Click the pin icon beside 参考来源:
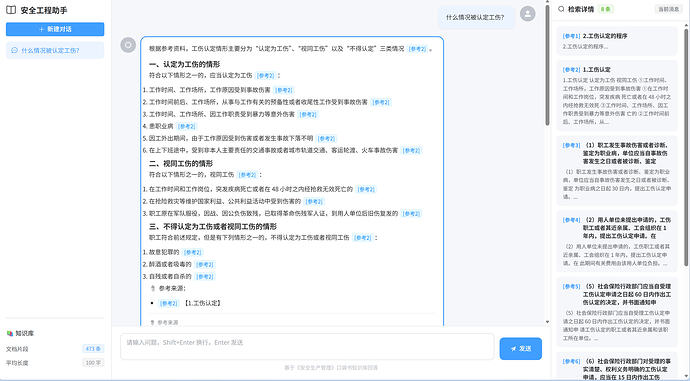This screenshot has height=381, width=690. 153,289
